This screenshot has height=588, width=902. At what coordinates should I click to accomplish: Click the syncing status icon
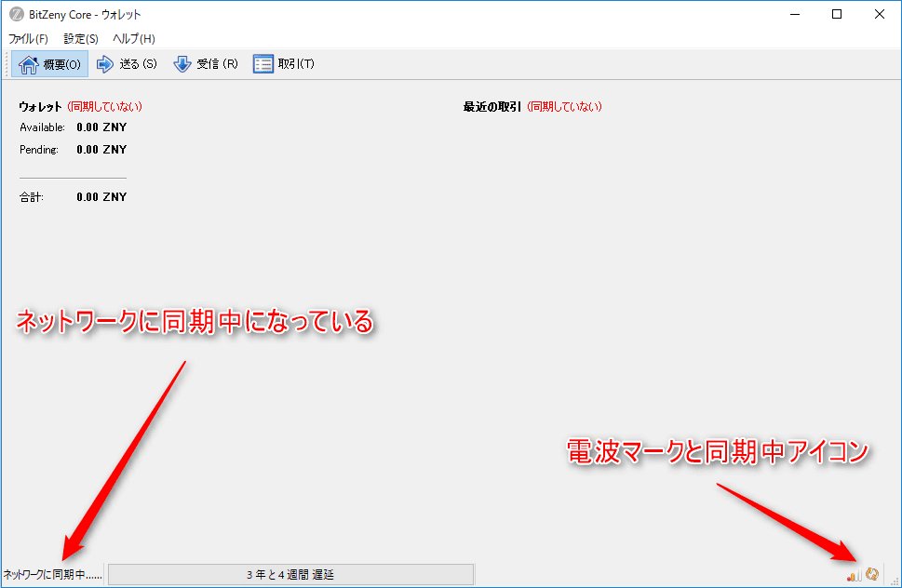[x=872, y=574]
